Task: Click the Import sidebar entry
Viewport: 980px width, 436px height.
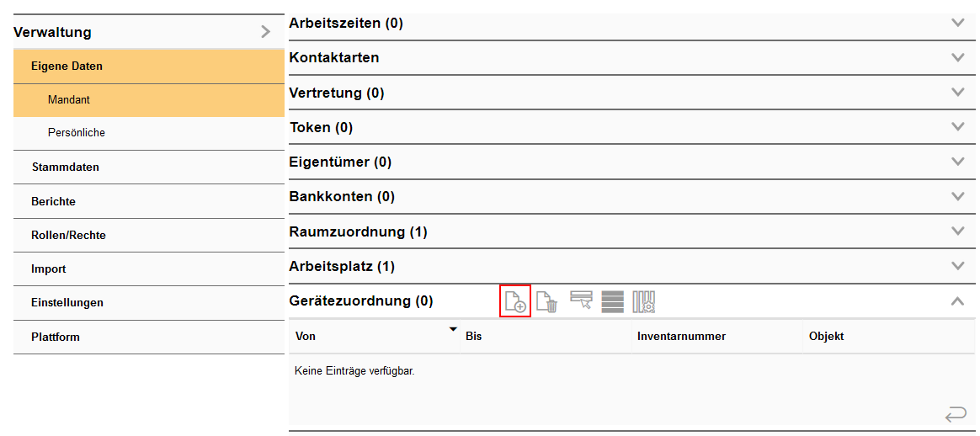Action: tap(49, 269)
